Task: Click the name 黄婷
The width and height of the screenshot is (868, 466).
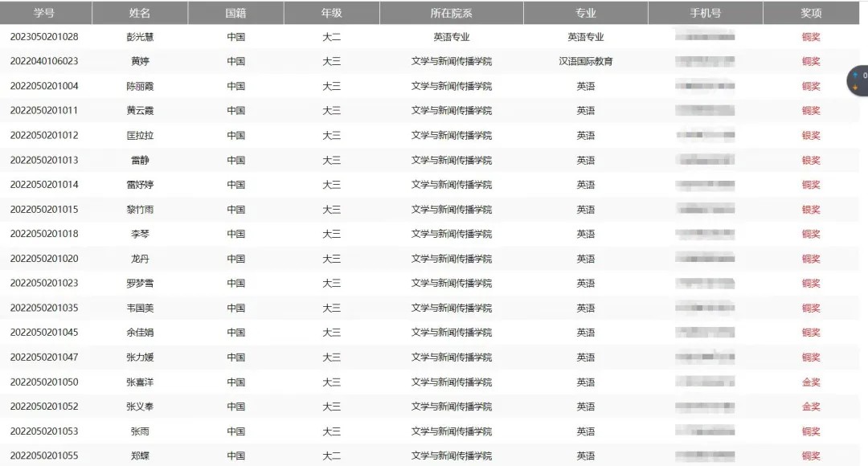Action: pyautogui.click(x=140, y=62)
